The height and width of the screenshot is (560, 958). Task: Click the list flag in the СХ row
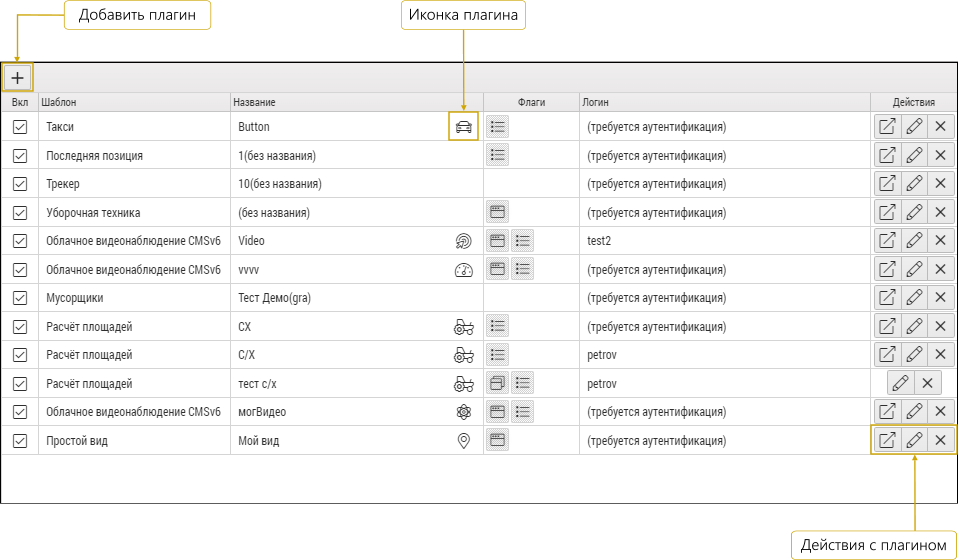pyautogui.click(x=497, y=326)
